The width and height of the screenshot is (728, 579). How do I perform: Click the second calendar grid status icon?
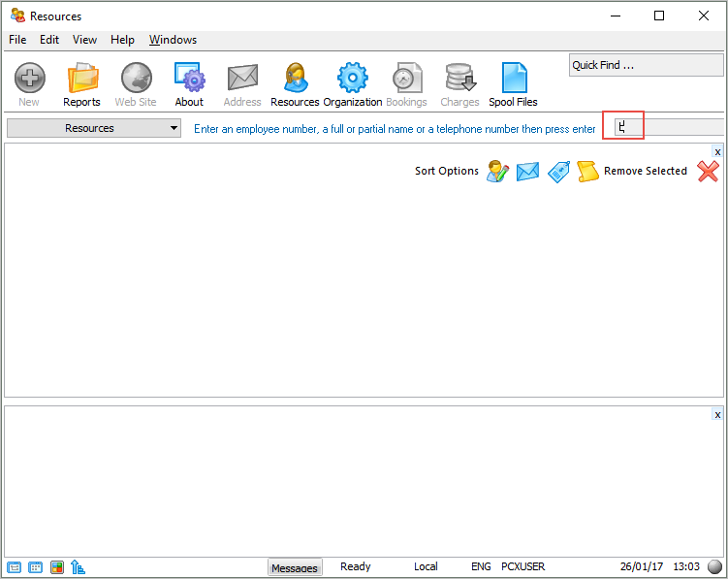pos(35,567)
